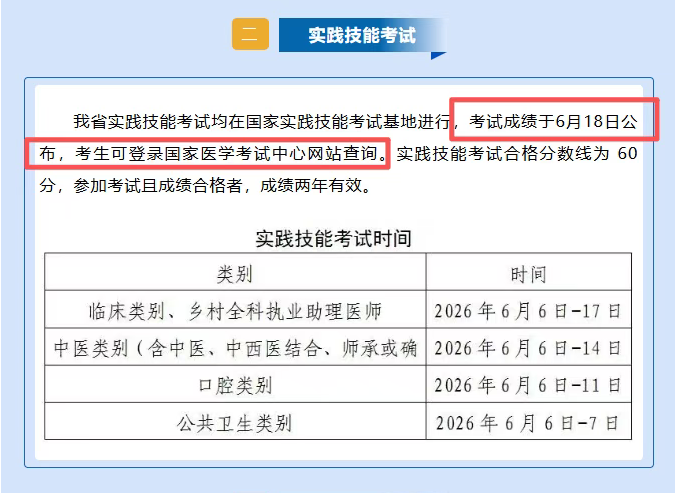This screenshot has width=675, height=493.
Task: Select the 公共卫生类别 cell
Action: pyautogui.click(x=235, y=422)
